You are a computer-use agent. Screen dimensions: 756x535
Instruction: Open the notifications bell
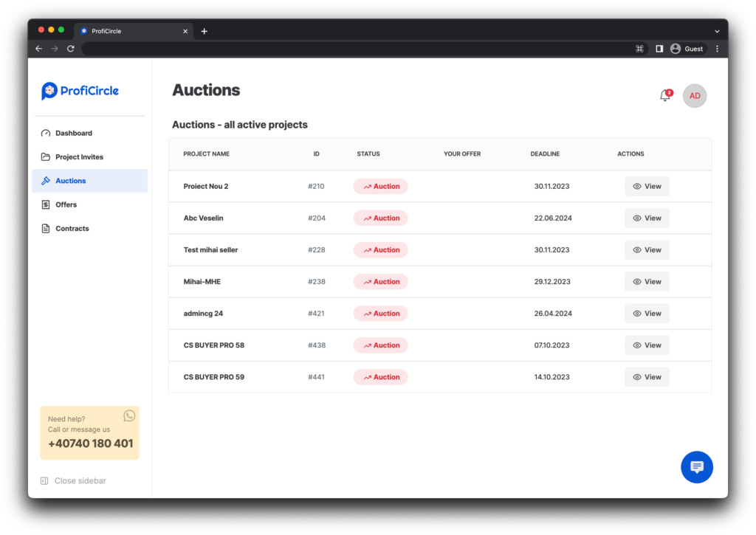(665, 95)
